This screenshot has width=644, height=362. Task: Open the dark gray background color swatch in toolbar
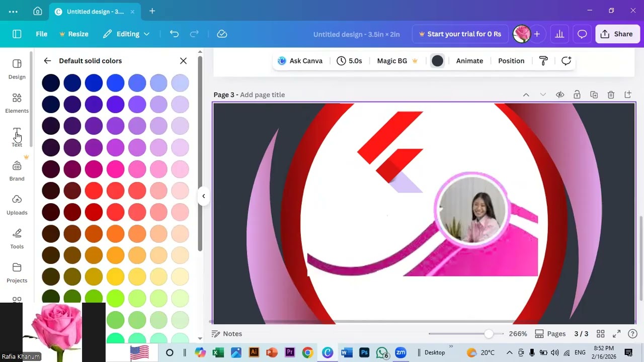point(437,61)
